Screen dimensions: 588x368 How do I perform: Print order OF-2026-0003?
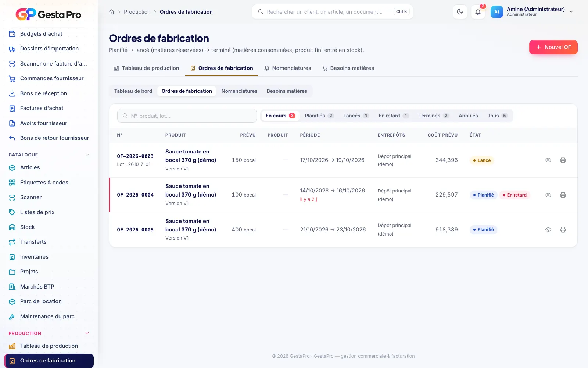click(x=563, y=160)
